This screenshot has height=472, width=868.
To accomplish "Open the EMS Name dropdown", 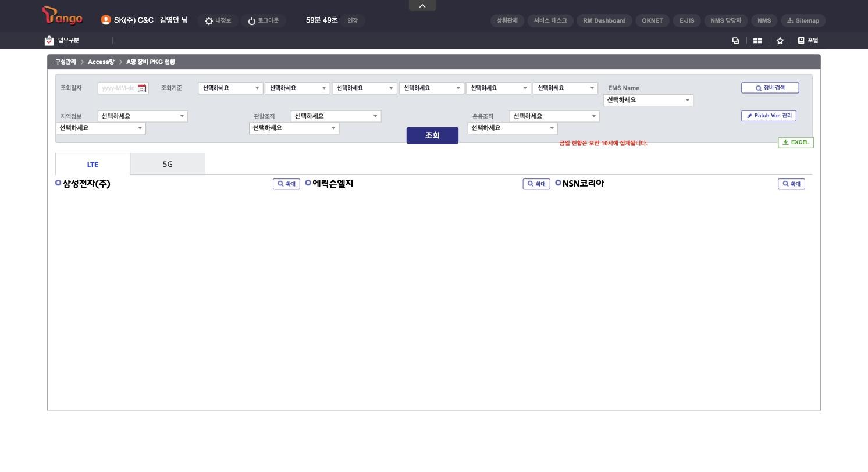I will pos(648,100).
